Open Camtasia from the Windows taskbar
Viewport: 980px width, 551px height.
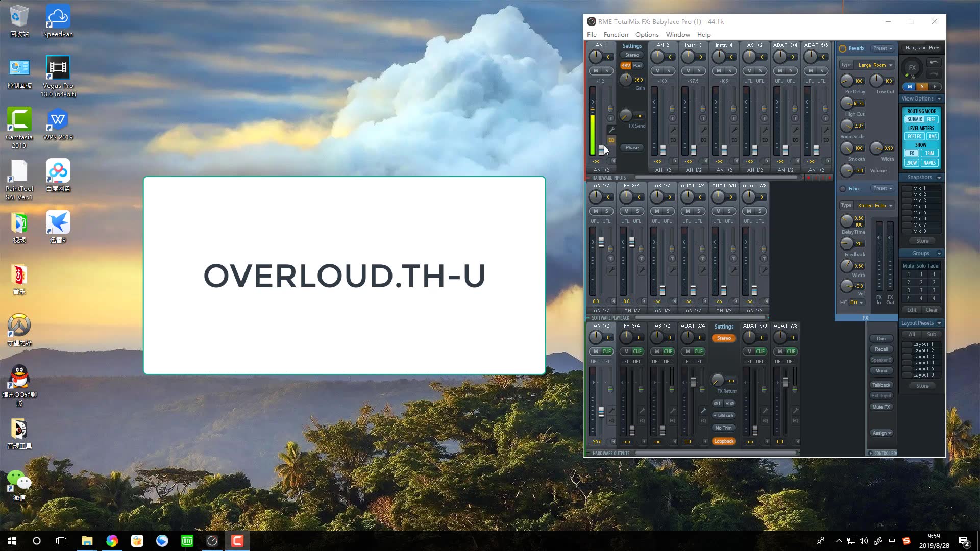(237, 541)
